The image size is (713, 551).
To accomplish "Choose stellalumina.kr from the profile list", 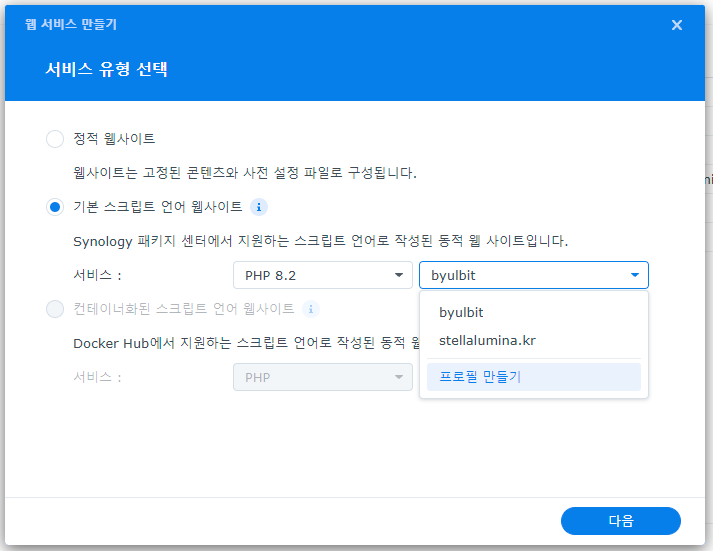I will (x=487, y=341).
